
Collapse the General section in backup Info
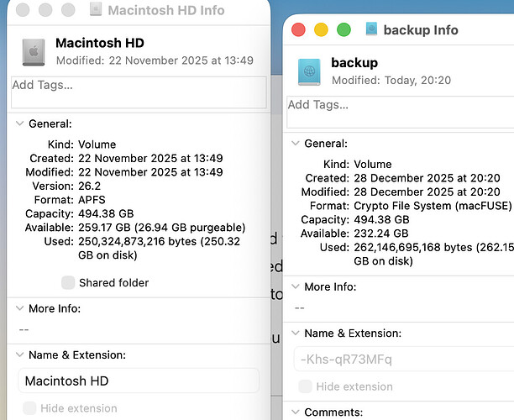[x=295, y=144]
